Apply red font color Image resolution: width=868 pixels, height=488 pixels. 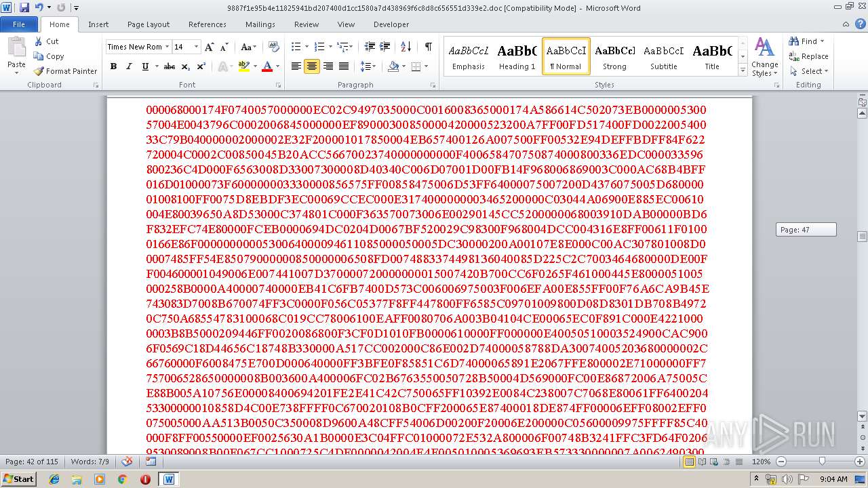tap(267, 66)
